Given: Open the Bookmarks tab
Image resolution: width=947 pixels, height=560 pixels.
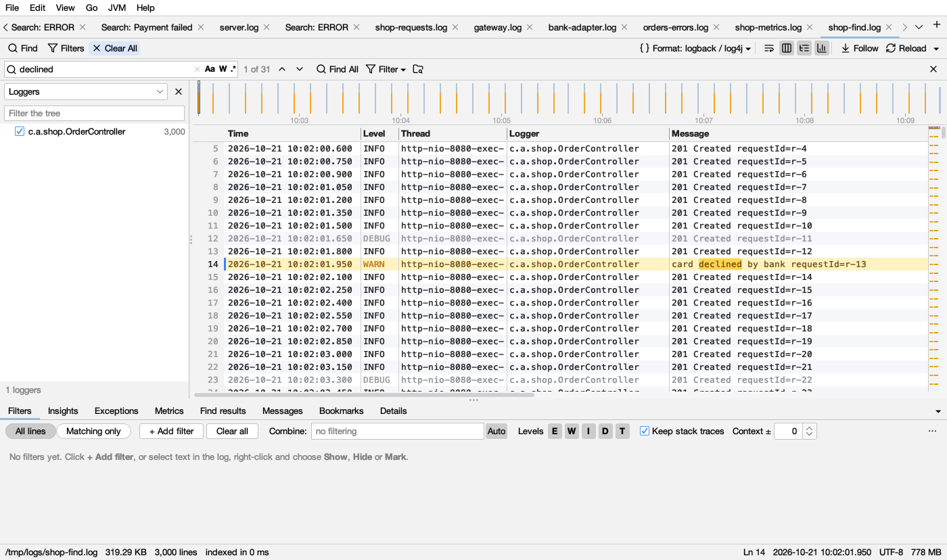Looking at the screenshot, I should [x=342, y=411].
